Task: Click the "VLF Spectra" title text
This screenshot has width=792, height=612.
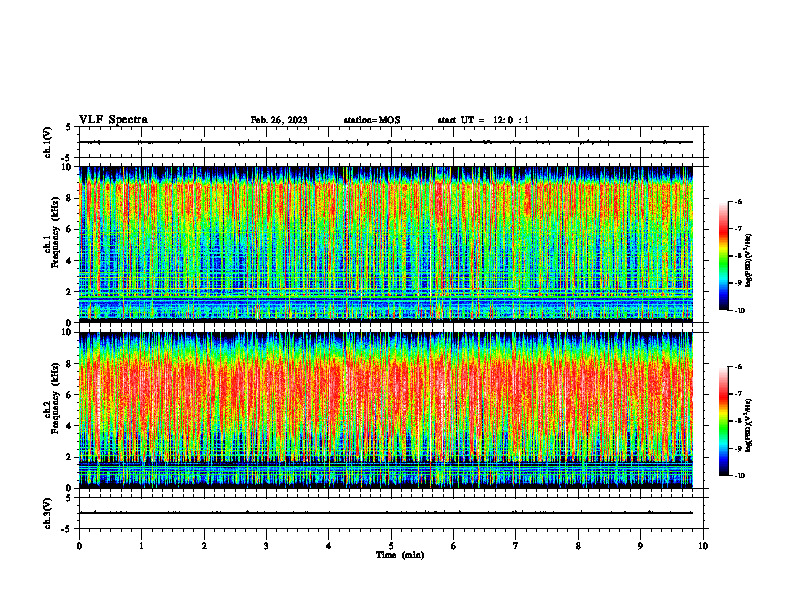Action: 113,120
